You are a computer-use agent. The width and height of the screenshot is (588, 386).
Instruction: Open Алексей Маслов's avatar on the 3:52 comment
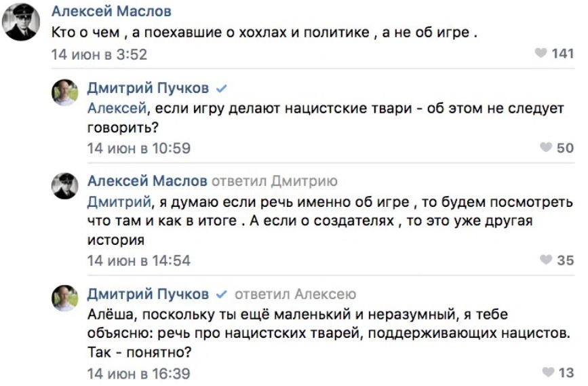(x=20, y=22)
